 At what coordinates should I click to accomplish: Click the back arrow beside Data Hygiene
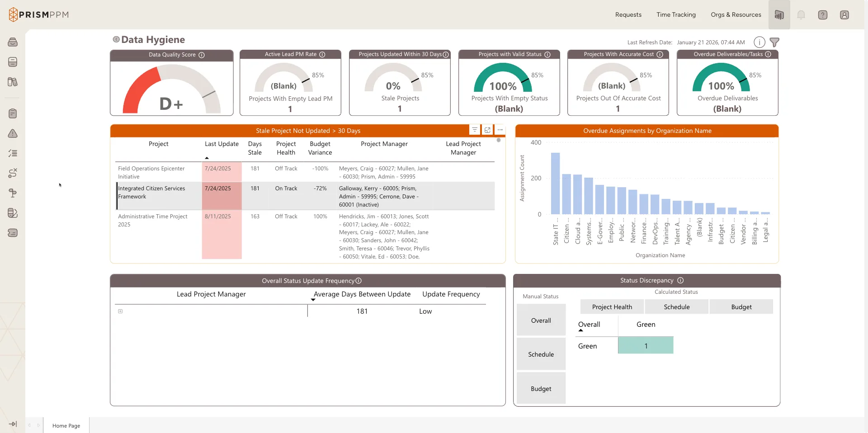[116, 39]
